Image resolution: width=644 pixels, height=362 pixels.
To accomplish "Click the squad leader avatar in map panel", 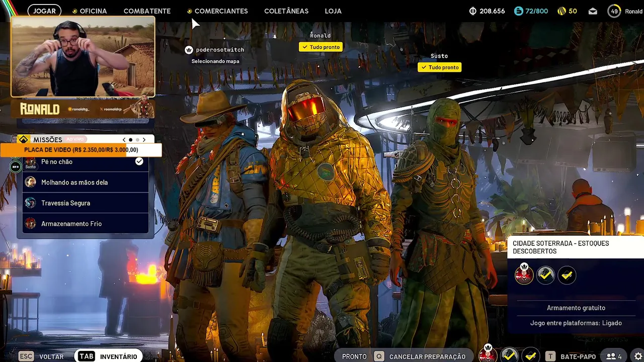I will click(x=524, y=274).
